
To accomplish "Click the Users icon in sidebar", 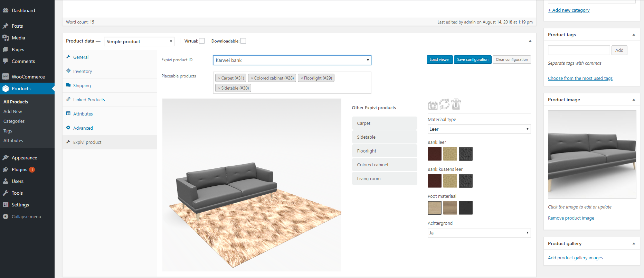I will (x=6, y=181).
